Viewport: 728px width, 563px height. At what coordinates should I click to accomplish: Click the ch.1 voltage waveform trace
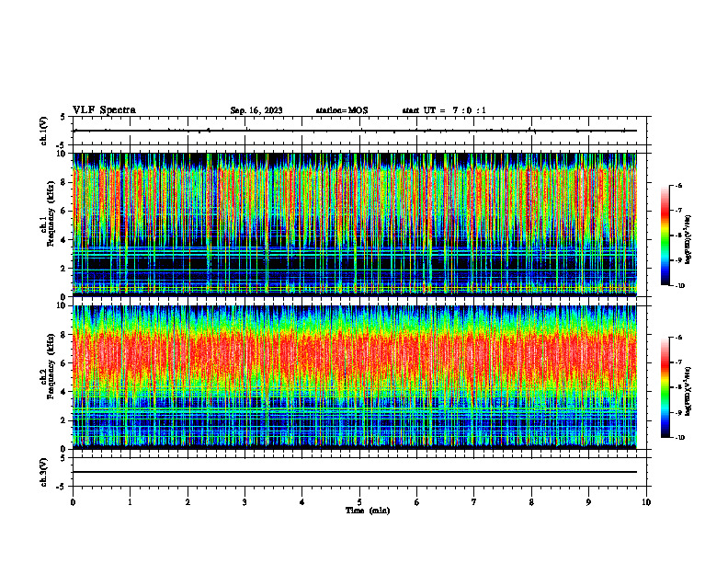click(x=355, y=131)
